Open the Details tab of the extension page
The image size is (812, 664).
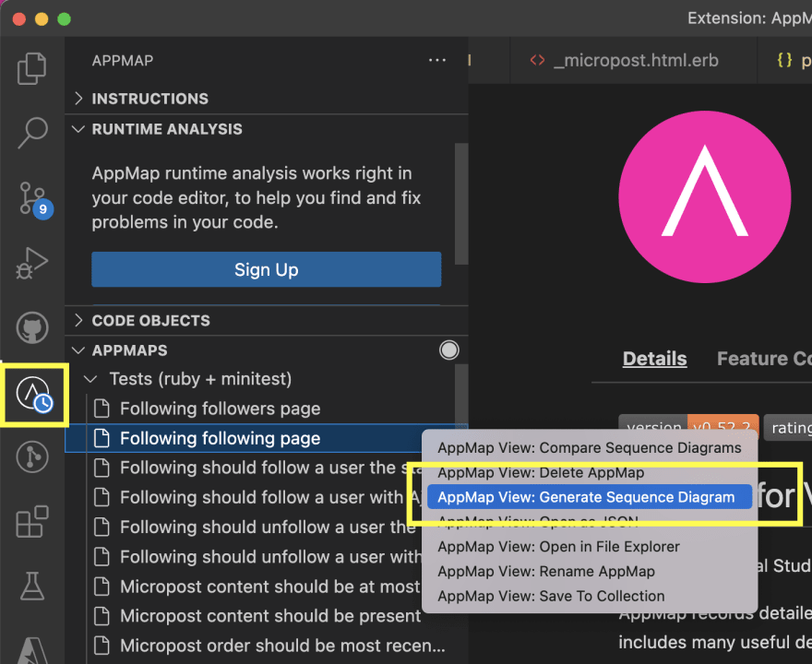pyautogui.click(x=654, y=359)
